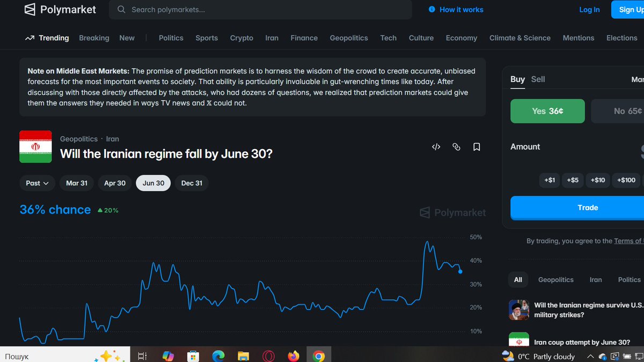
Task: Bookmark this market with the bookmark icon
Action: point(477,147)
